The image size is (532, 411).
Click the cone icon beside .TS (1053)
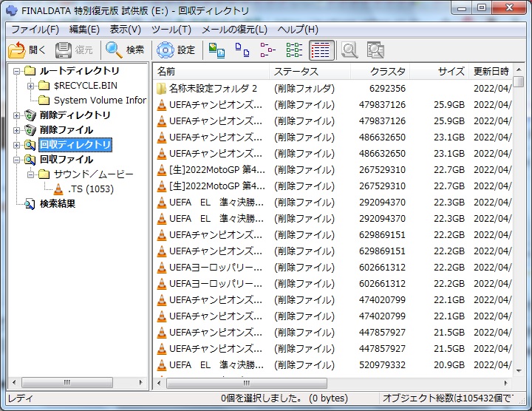click(59, 189)
